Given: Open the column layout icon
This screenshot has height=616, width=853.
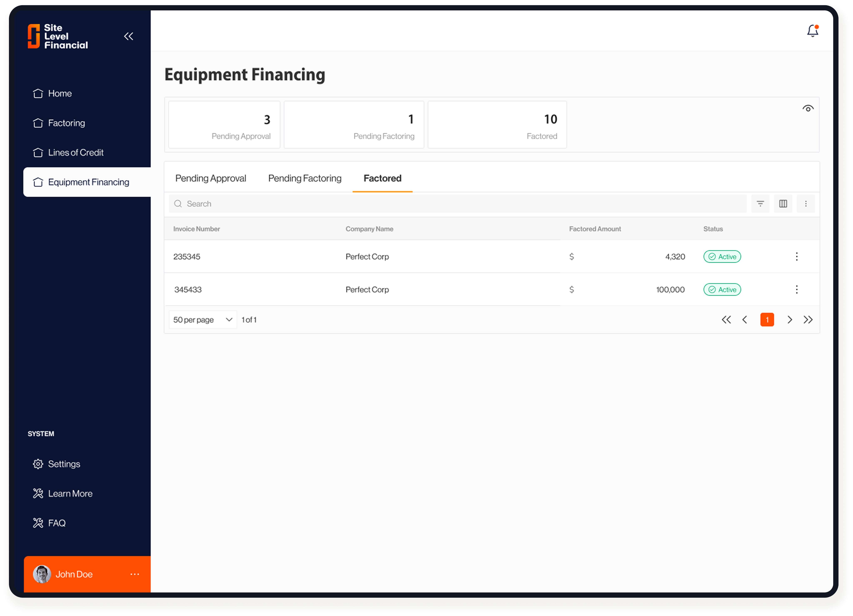Looking at the screenshot, I should pyautogui.click(x=783, y=203).
